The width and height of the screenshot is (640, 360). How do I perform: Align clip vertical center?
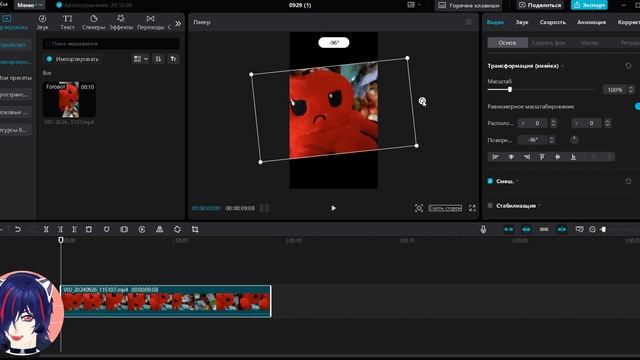(558, 157)
